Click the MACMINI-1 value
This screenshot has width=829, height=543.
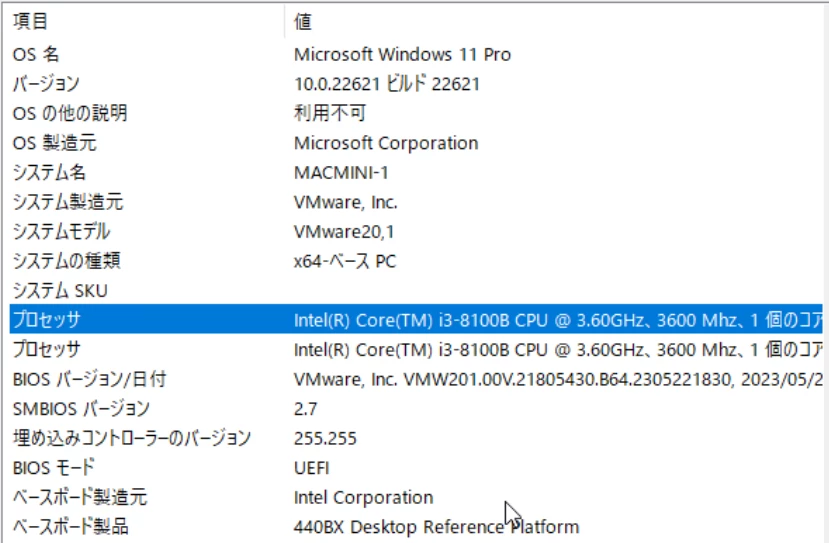click(x=342, y=172)
